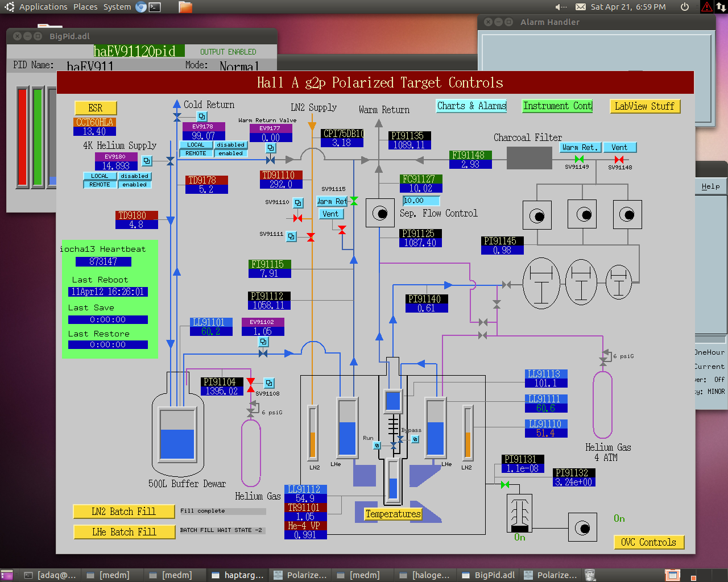This screenshot has height=582, width=728.
Task: Open the SV91108 related display icon
Action: (x=269, y=383)
